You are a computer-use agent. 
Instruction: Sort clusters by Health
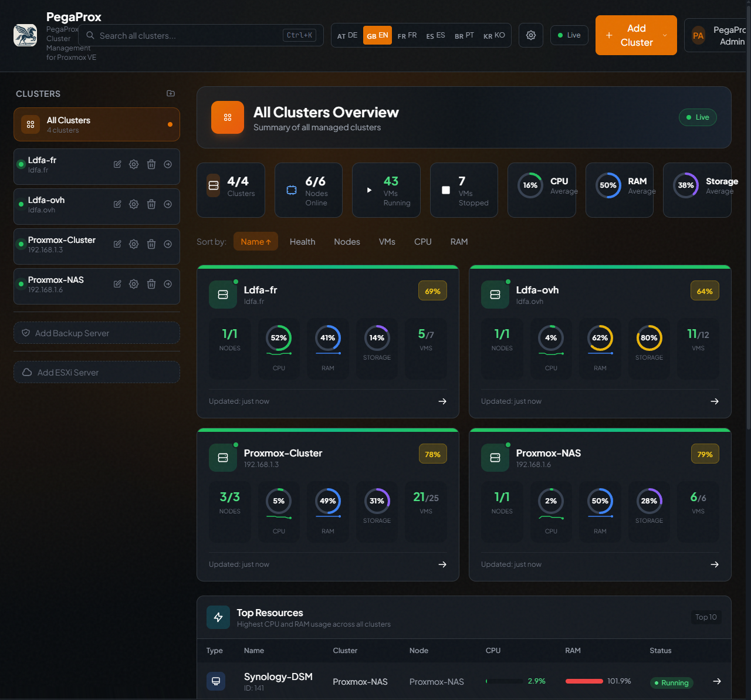tap(302, 242)
